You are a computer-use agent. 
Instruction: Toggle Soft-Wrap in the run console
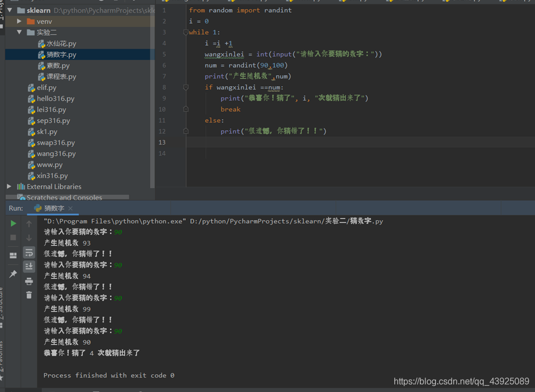click(x=29, y=252)
